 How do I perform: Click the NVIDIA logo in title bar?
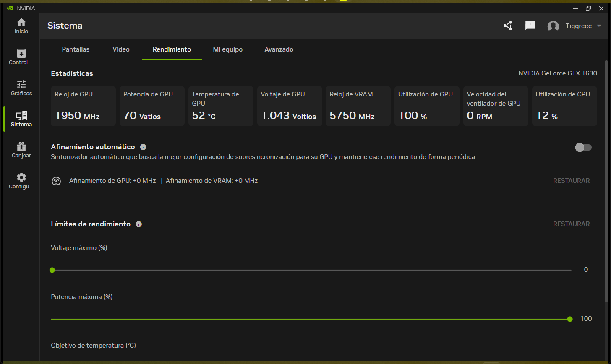click(x=10, y=8)
